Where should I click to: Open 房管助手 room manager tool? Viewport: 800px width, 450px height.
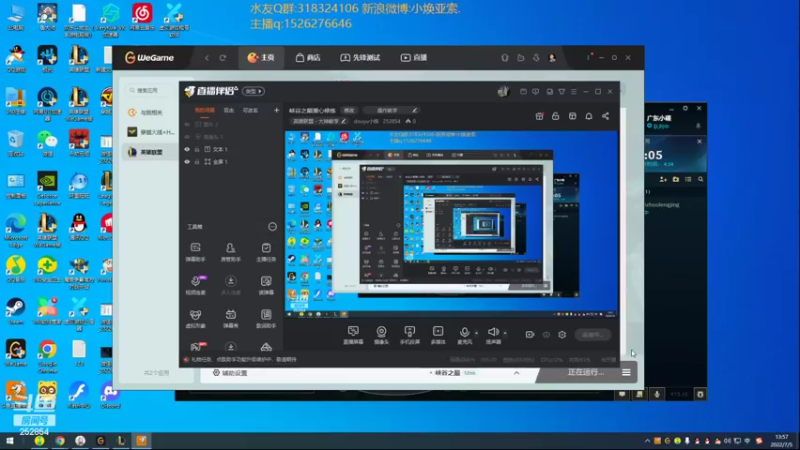pos(230,252)
